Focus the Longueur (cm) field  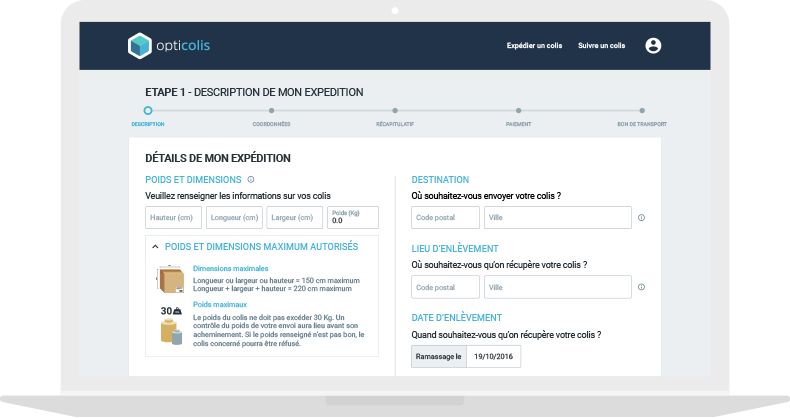coord(234,218)
